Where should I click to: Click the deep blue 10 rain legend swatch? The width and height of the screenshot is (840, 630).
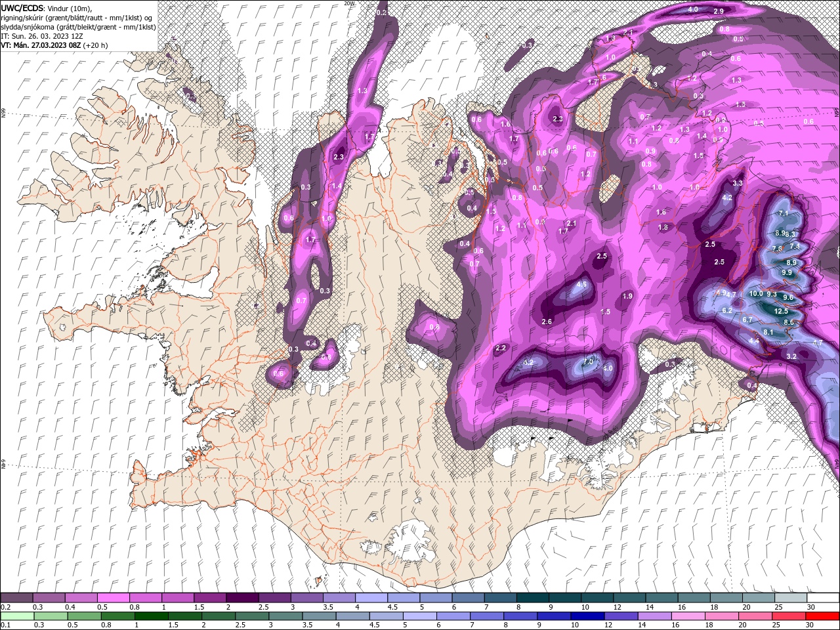pyautogui.click(x=588, y=616)
